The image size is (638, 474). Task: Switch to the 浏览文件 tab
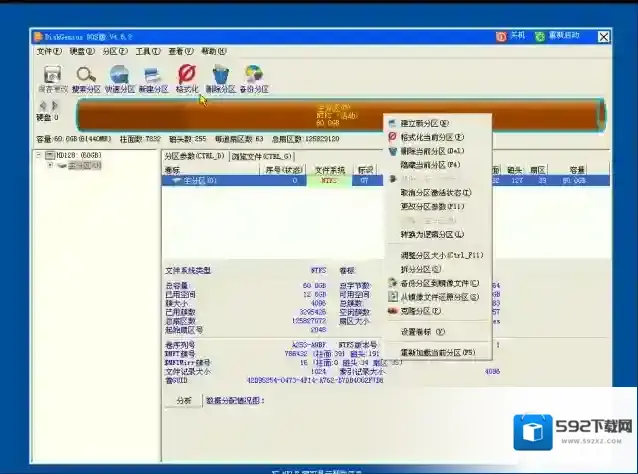pos(262,156)
